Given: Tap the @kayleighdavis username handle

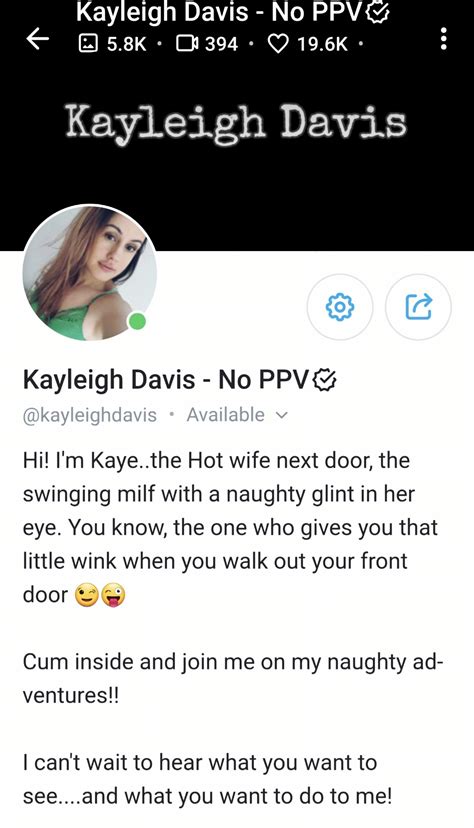Looking at the screenshot, I should tap(90, 415).
